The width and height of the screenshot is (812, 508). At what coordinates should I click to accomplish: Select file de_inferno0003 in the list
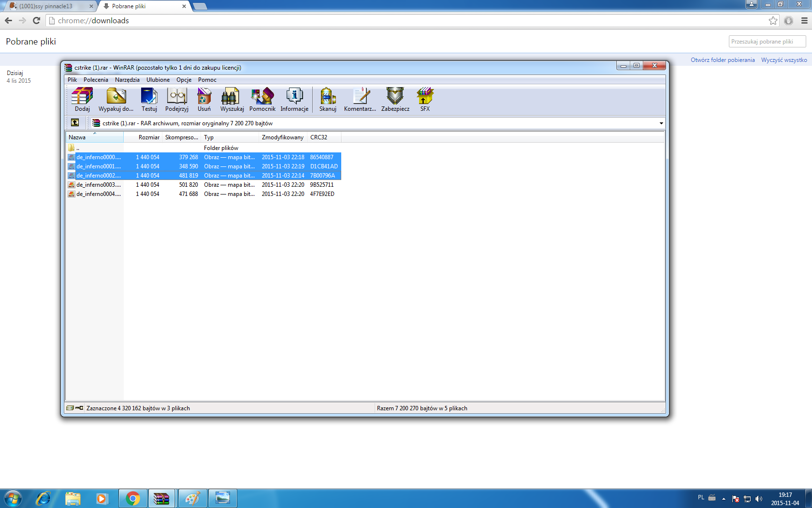[98, 185]
